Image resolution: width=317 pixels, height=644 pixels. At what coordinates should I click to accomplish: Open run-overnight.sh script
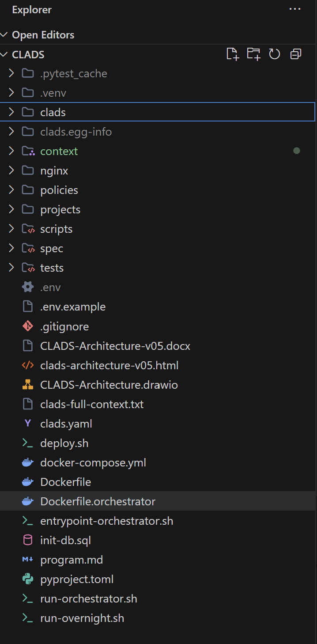[x=82, y=618]
